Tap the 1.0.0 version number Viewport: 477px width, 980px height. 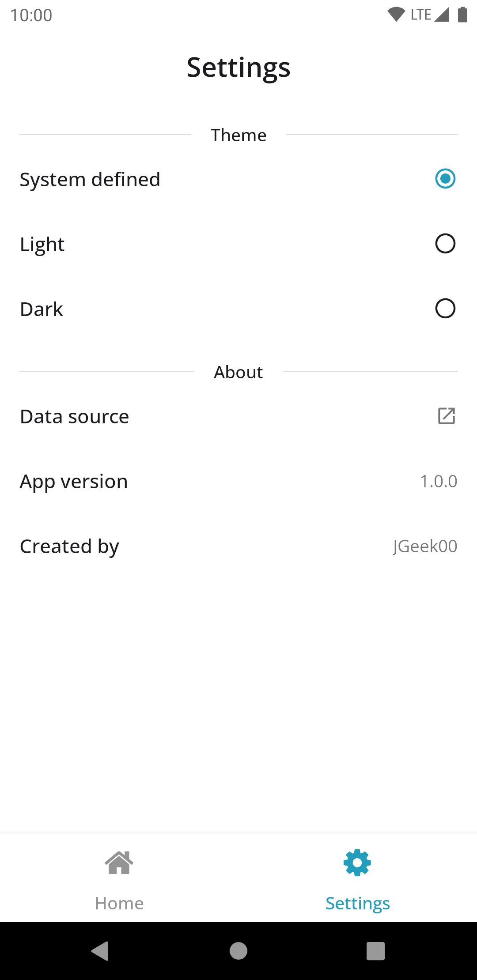438,482
